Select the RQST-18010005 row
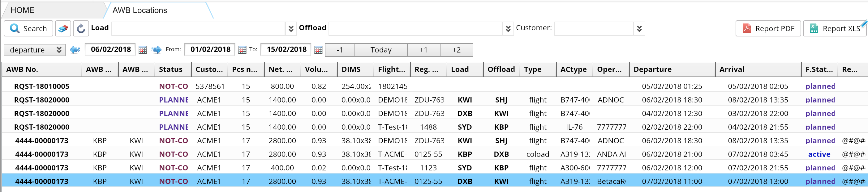The width and height of the screenshot is (868, 192). 41,86
